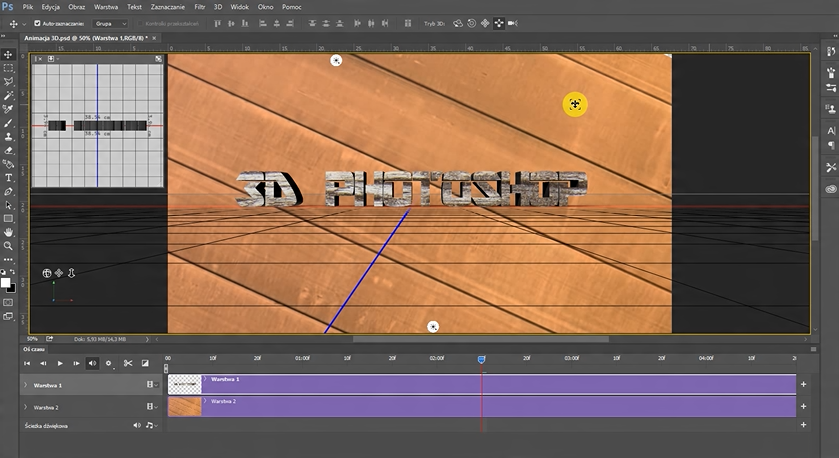839x458 pixels.
Task: Choose the 3D mode slide object icon
Action: (x=499, y=23)
